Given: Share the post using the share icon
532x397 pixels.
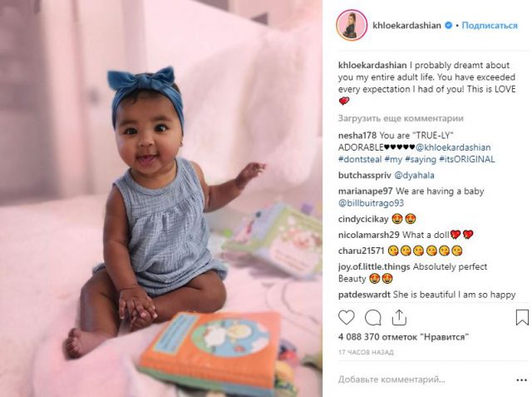Looking at the screenshot, I should (399, 318).
